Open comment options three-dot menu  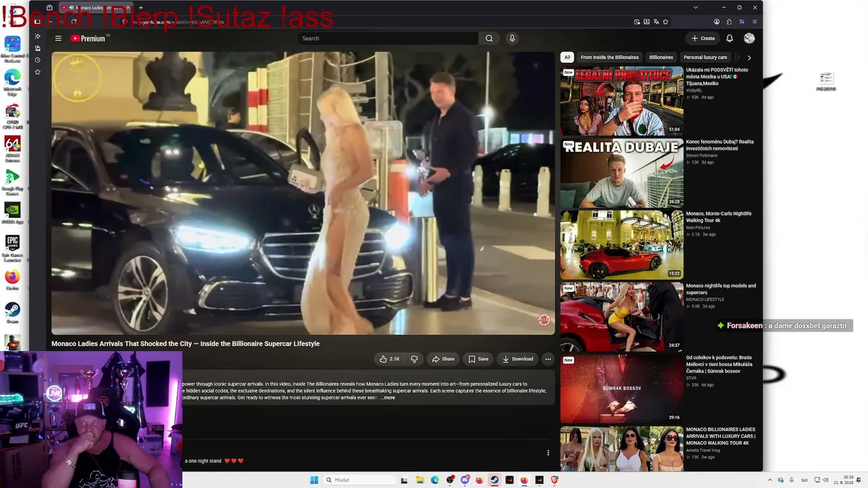coord(548,453)
